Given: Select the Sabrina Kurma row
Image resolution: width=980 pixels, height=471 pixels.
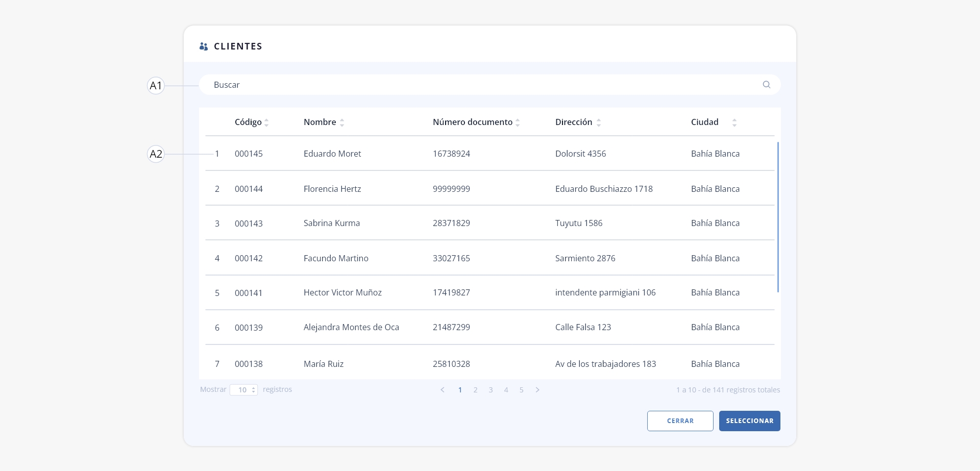Looking at the screenshot, I should pos(490,223).
